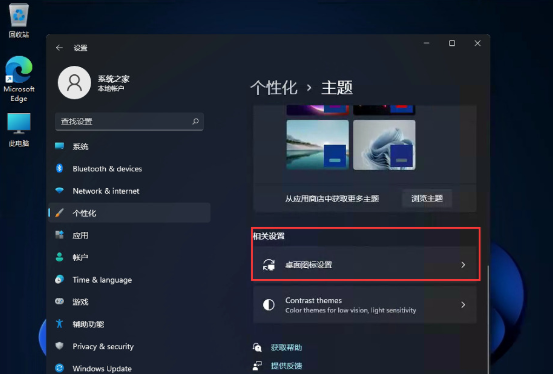Click the Network wifi icon in sidebar

point(59,191)
